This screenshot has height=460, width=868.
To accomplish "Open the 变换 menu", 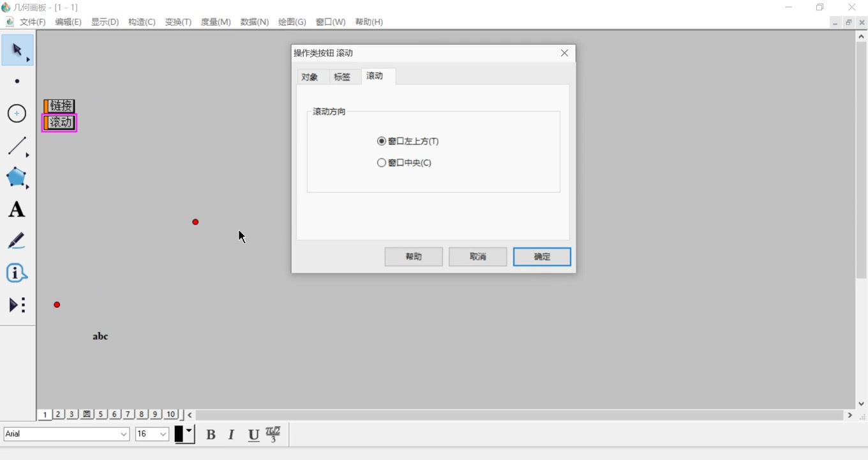I will [178, 21].
